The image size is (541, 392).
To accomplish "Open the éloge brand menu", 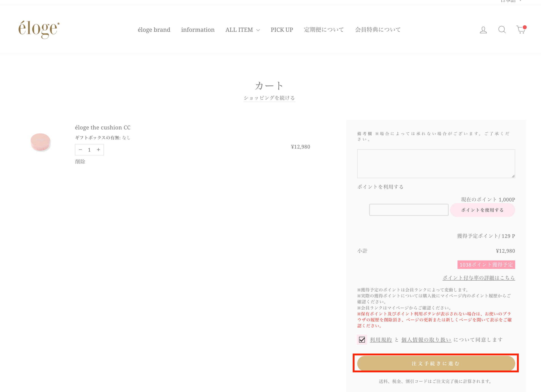I will click(x=154, y=30).
